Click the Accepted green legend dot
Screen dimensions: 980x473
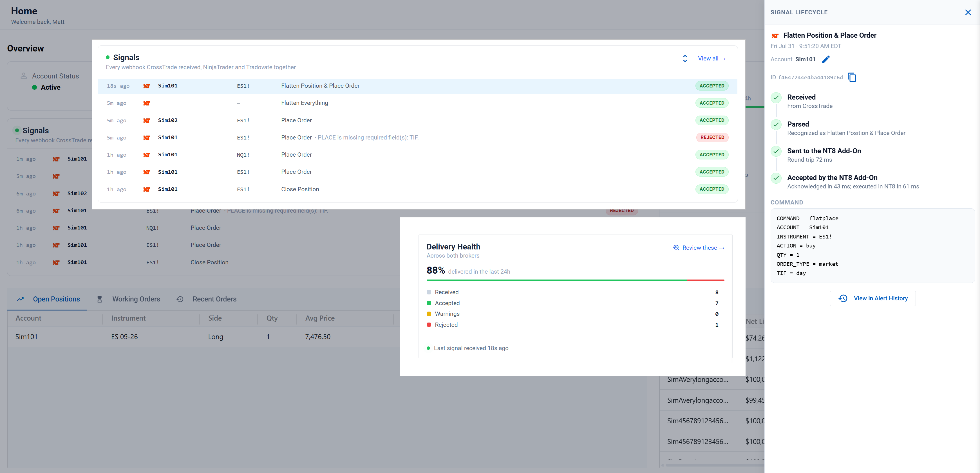[x=429, y=303]
